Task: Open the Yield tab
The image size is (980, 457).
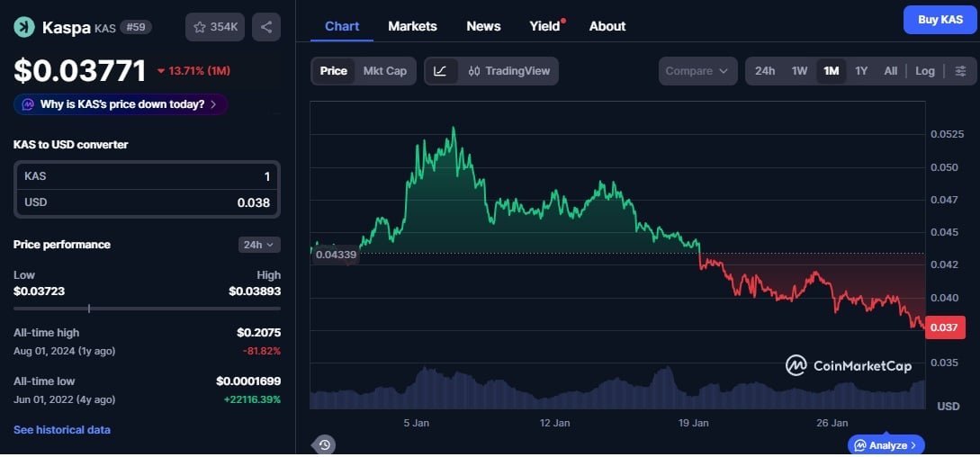Action: click(x=544, y=26)
